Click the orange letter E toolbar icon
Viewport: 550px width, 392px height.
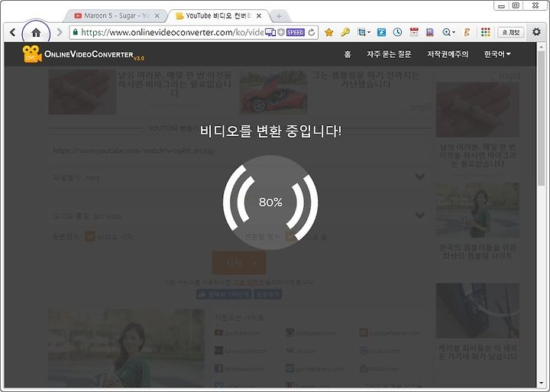[467, 32]
